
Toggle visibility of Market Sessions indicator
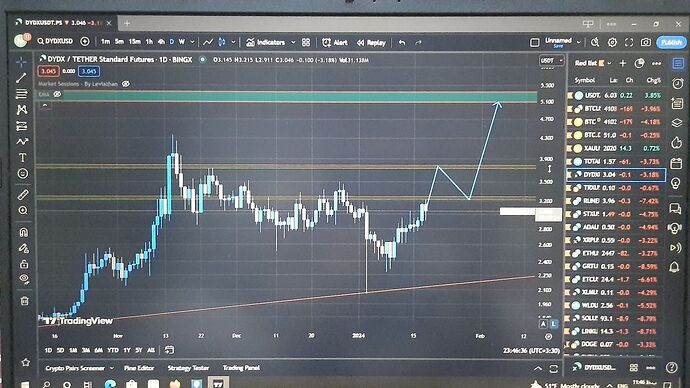[x=126, y=84]
